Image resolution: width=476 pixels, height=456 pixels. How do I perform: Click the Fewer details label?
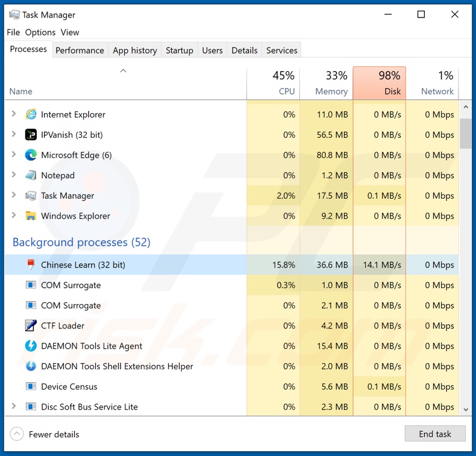tap(54, 434)
